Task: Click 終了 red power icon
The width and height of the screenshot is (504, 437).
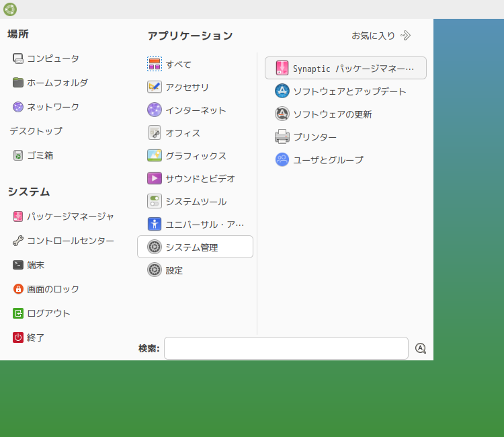Action: point(18,337)
